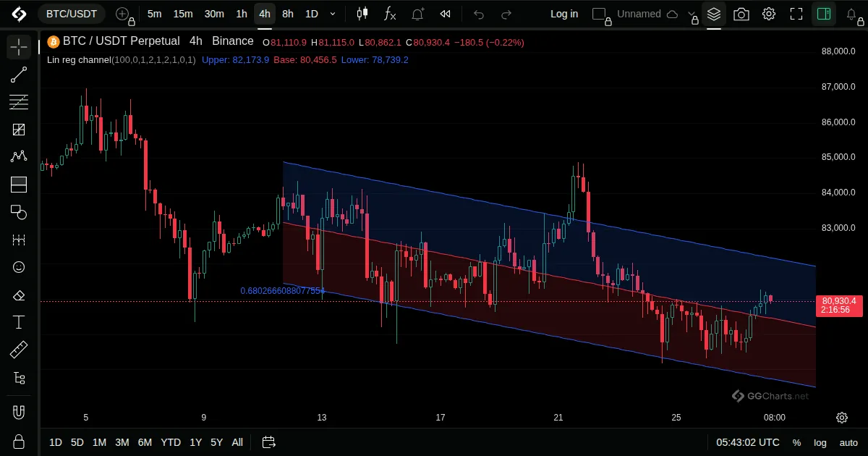Switch to the 30m timeframe
This screenshot has height=456, width=868.
(x=214, y=14)
